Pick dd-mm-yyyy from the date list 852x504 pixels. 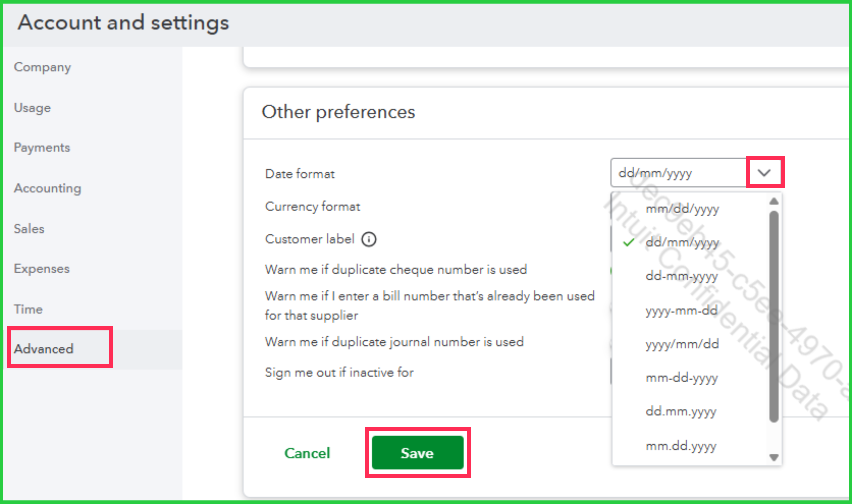click(x=681, y=276)
